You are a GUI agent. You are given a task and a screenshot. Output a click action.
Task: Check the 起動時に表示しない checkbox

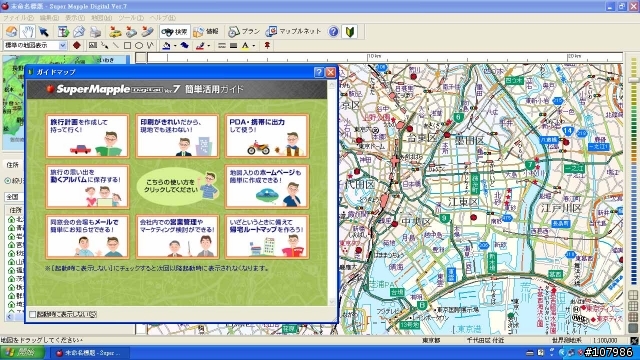pyautogui.click(x=33, y=314)
